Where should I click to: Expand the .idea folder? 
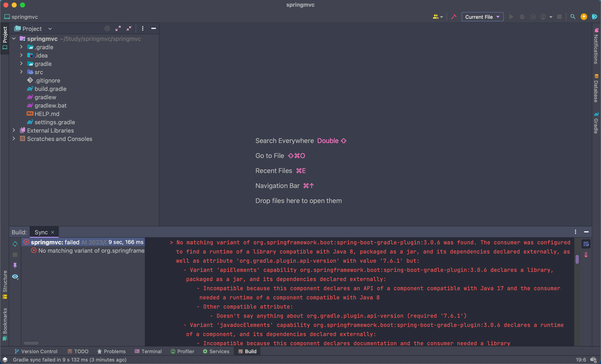[21, 55]
